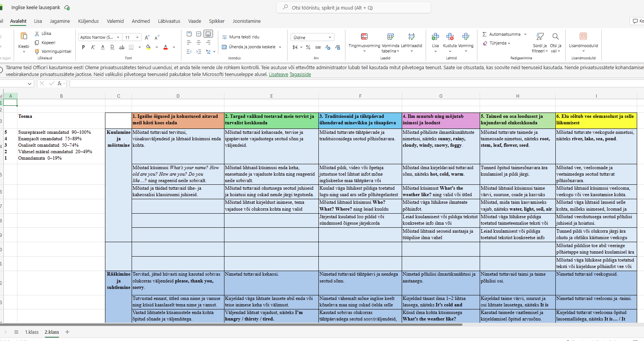The width and height of the screenshot is (644, 341).
Task: Toggle bottom vertical alignment
Action: tap(208, 34)
